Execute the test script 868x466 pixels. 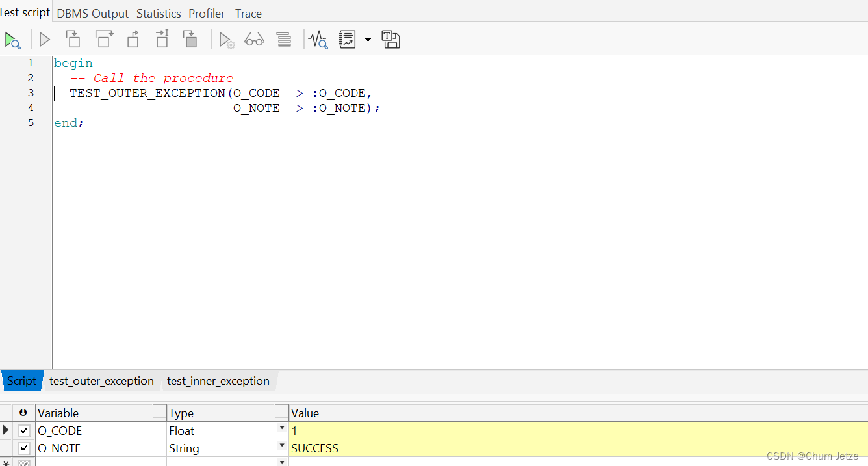(x=44, y=40)
